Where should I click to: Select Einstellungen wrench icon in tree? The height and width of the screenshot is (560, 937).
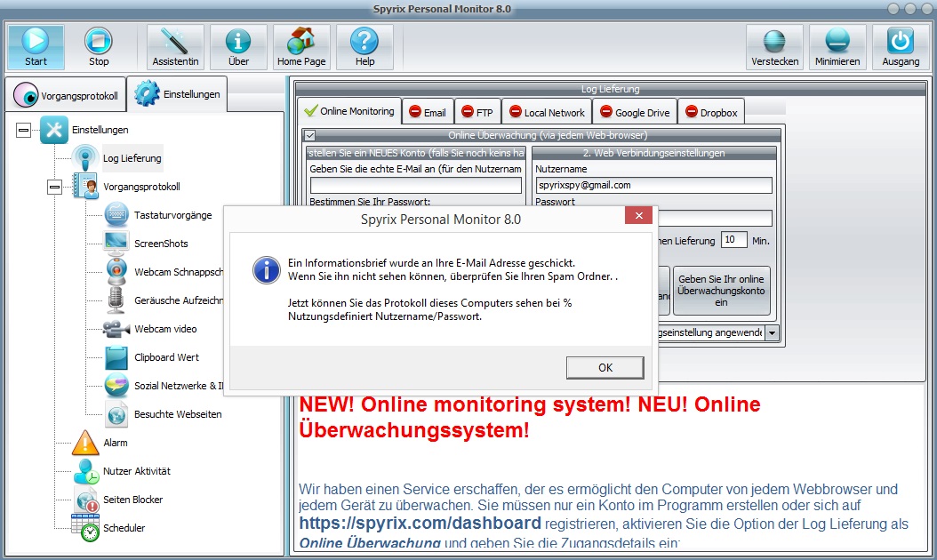(53, 129)
